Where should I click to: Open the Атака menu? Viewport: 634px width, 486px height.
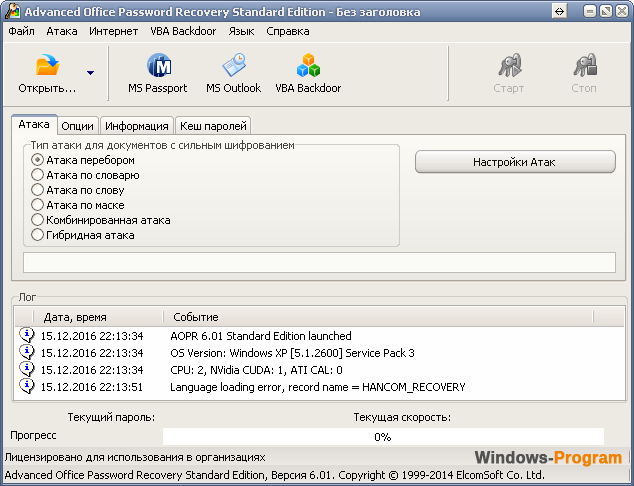point(62,31)
